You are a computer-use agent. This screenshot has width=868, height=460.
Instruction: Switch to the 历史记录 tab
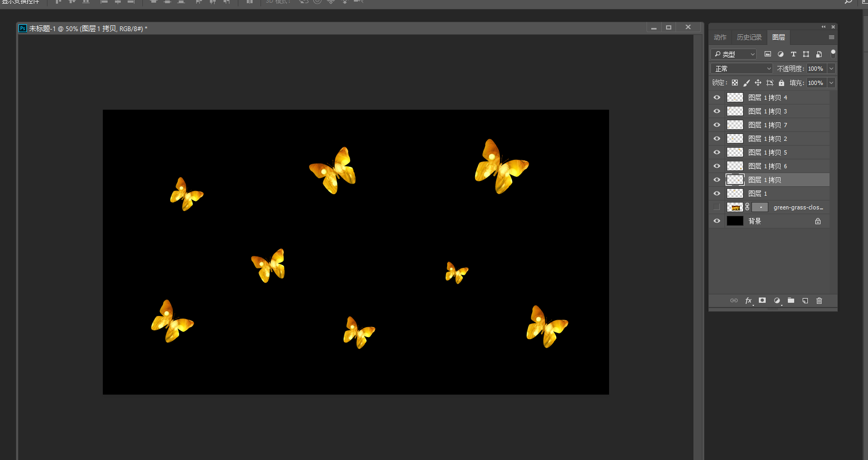point(749,37)
